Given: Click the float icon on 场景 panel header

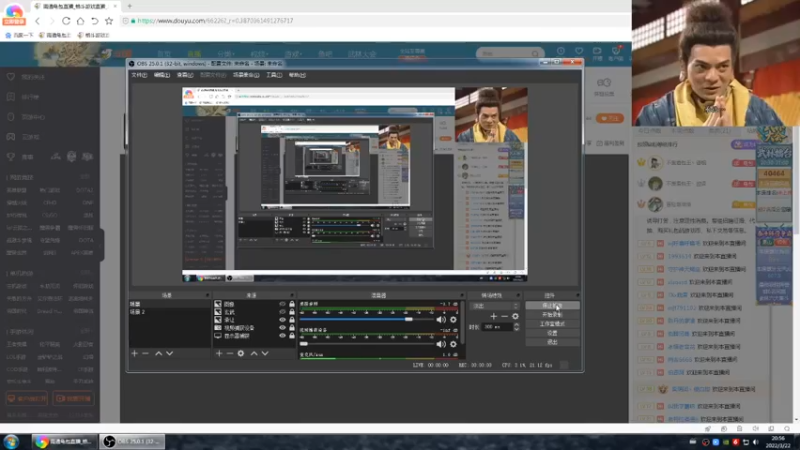Looking at the screenshot, I should pos(207,295).
